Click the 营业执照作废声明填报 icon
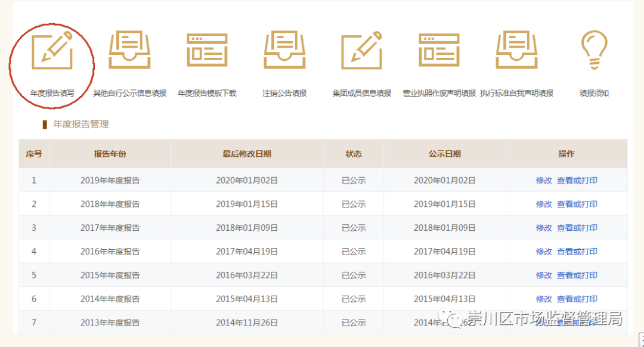This screenshot has height=347, width=644. tap(439, 50)
